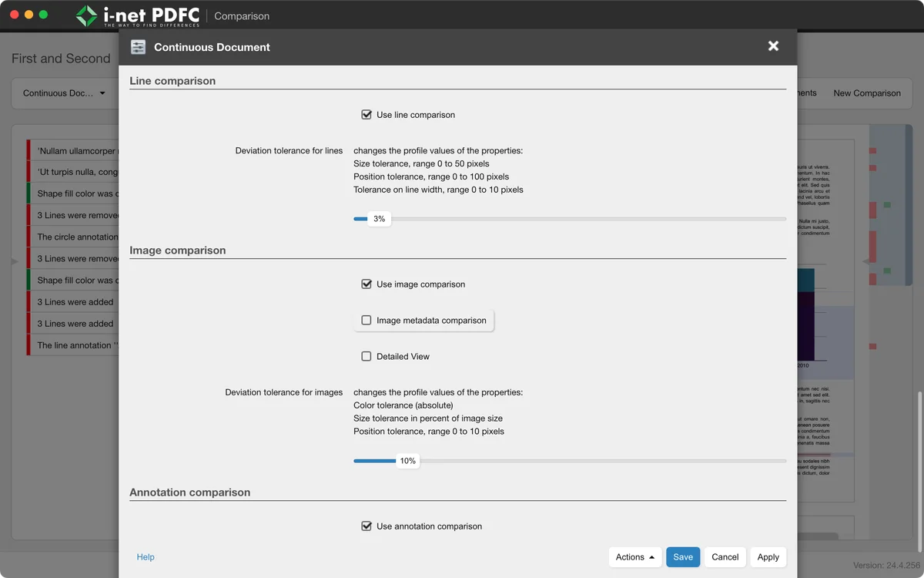Click the Comparison tab in title bar

242,16
